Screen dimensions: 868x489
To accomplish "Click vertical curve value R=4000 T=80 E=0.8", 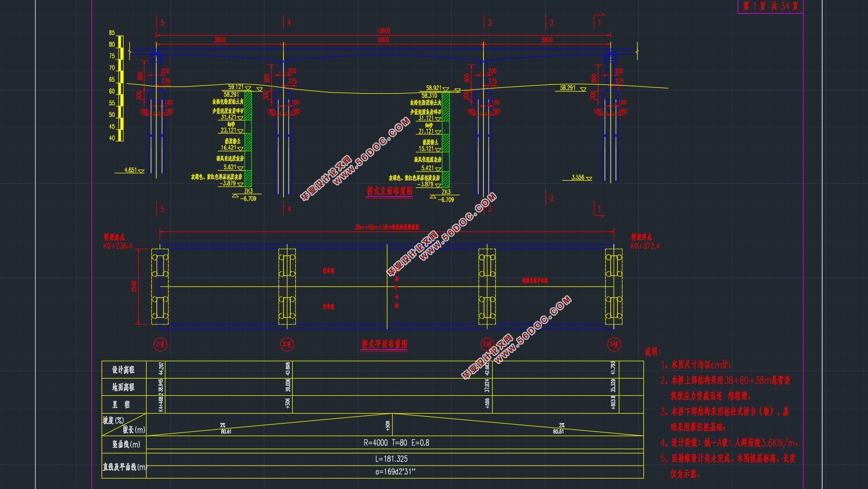I will pos(396,443).
